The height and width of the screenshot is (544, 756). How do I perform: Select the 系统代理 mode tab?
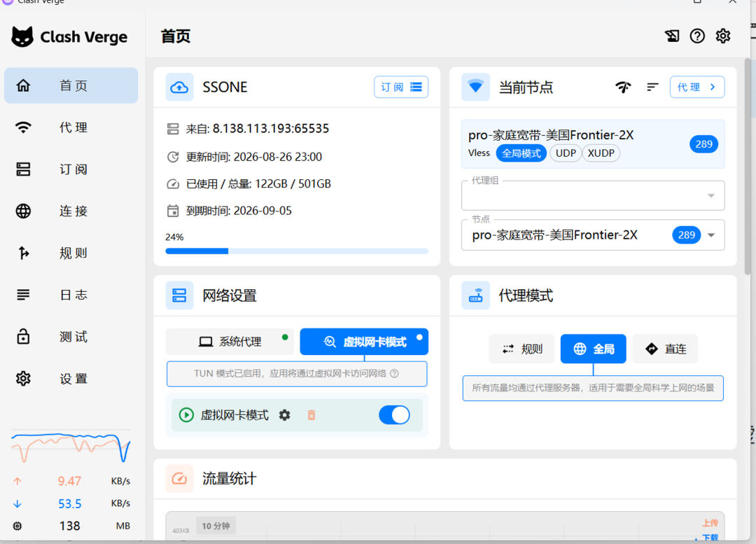point(230,342)
